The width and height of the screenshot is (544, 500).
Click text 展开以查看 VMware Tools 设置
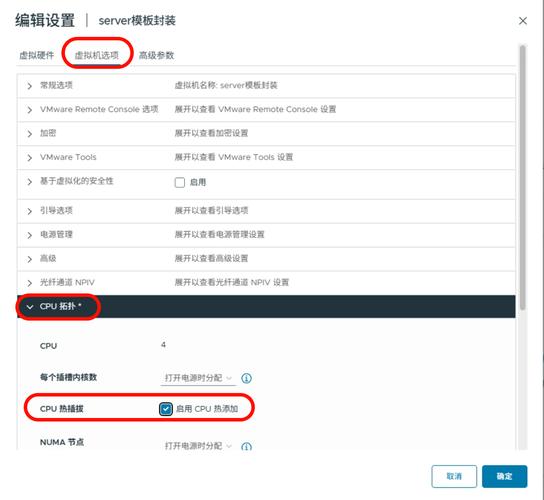pos(234,157)
